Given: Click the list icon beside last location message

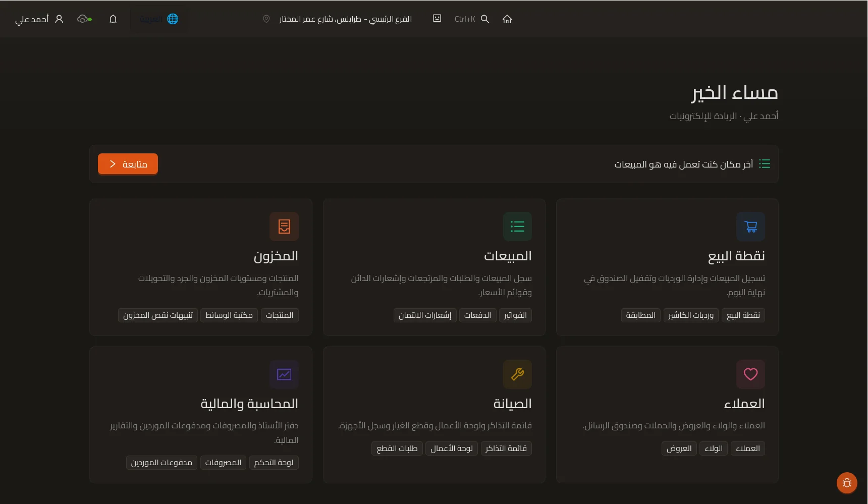Looking at the screenshot, I should coord(765,164).
